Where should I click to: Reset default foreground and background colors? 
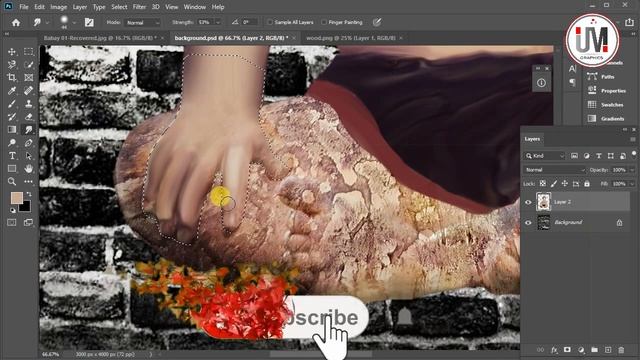click(x=12, y=210)
